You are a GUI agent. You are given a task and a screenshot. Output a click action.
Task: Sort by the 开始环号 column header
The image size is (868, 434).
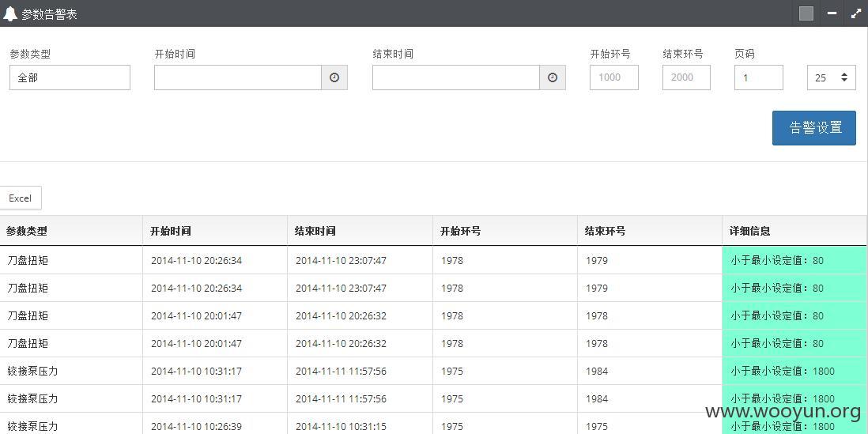tap(505, 231)
